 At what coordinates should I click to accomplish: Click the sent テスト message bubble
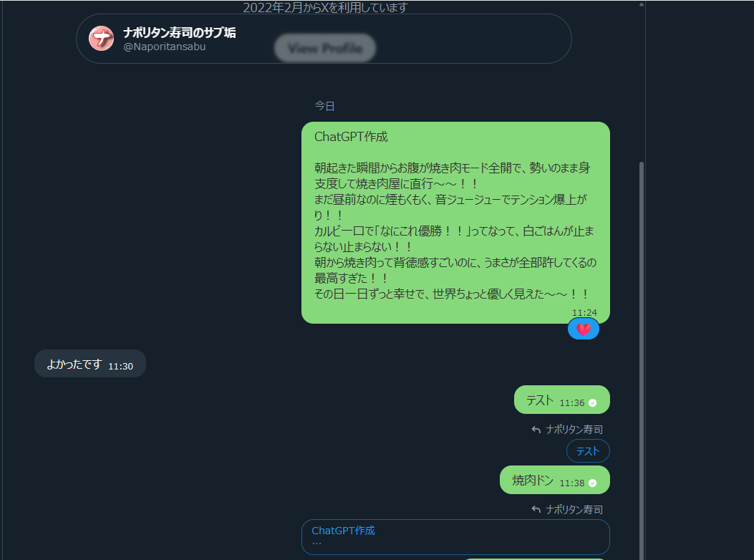coord(561,400)
